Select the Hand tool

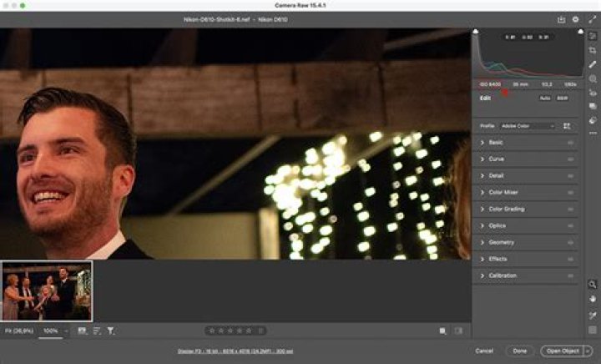(593, 299)
